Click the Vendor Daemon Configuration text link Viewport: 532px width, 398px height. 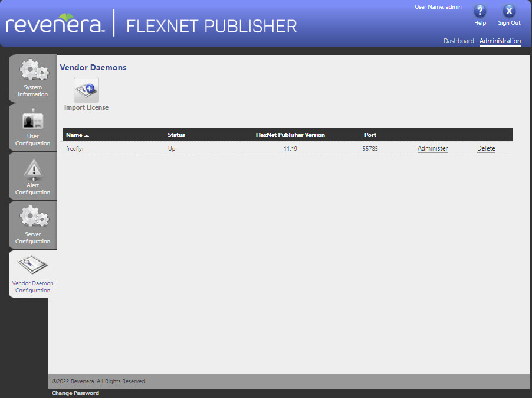32,287
